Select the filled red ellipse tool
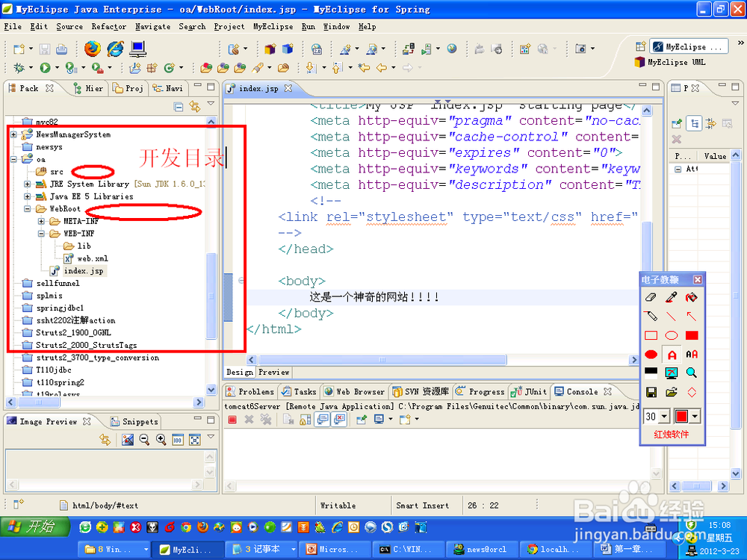The height and width of the screenshot is (560, 747). tap(651, 354)
